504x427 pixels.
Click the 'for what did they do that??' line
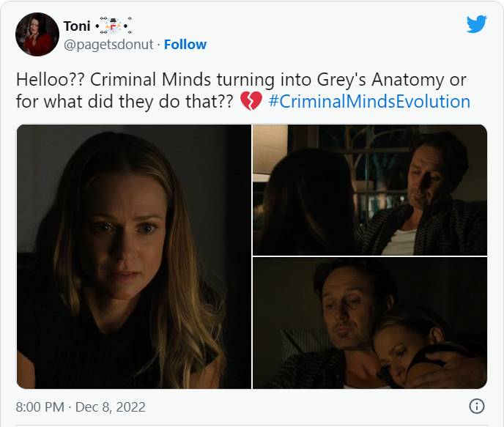pyautogui.click(x=125, y=102)
